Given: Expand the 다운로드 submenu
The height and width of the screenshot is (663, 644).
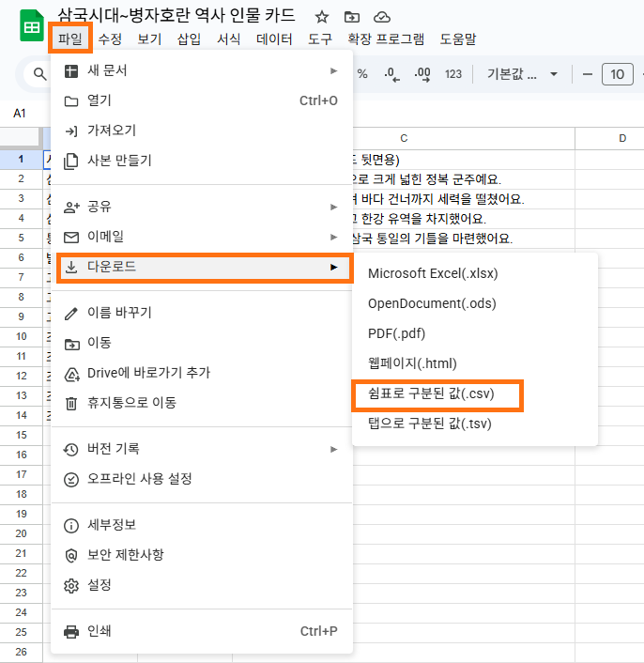Looking at the screenshot, I should (x=202, y=267).
